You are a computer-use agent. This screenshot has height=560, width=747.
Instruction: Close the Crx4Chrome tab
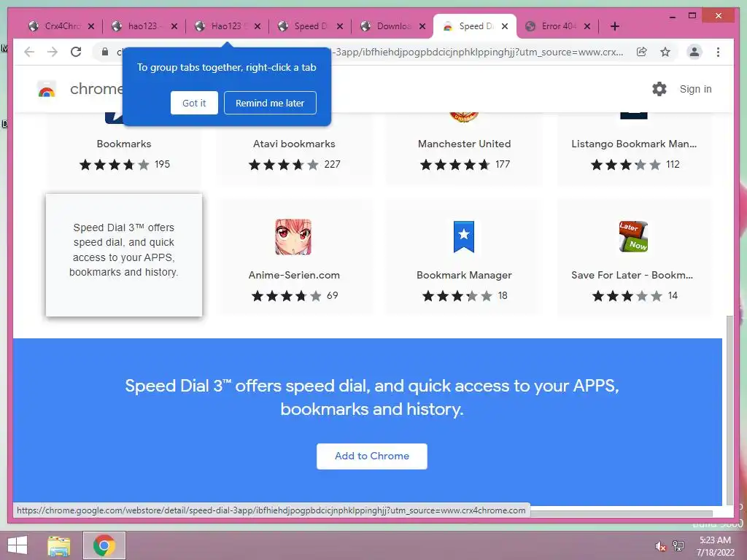click(x=91, y=26)
